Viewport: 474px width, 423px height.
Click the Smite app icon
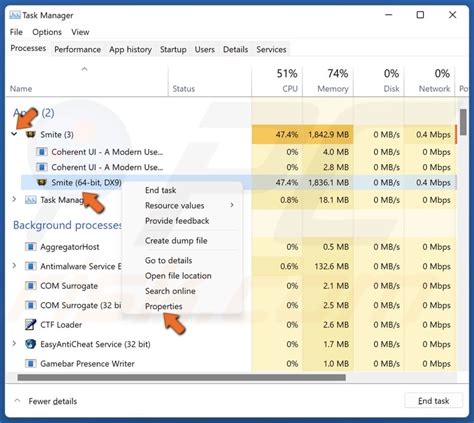click(31, 135)
